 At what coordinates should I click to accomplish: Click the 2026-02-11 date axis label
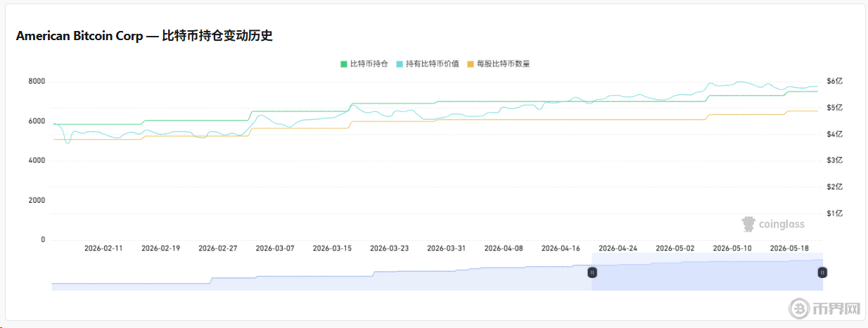pyautogui.click(x=103, y=248)
